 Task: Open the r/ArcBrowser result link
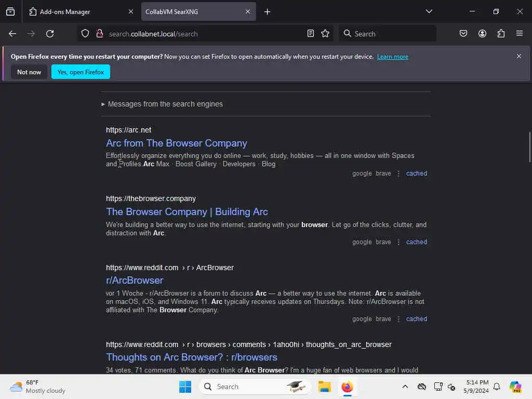coord(135,281)
